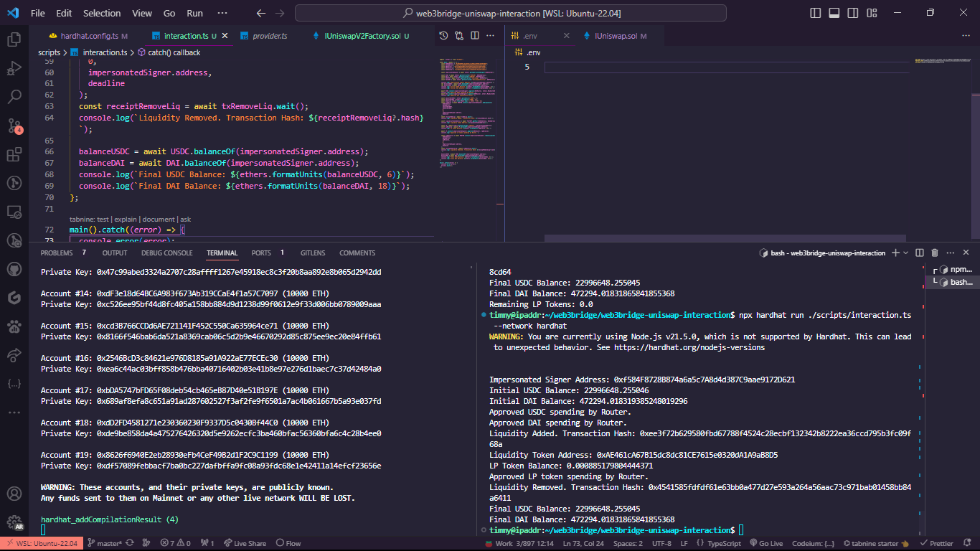Screen dimensions: 980x551
Task: Kill the active terminal with trash icon
Action: tap(934, 253)
